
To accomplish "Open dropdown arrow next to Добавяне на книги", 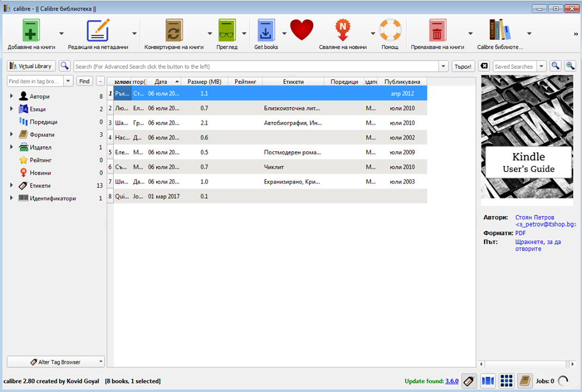I will pos(61,33).
